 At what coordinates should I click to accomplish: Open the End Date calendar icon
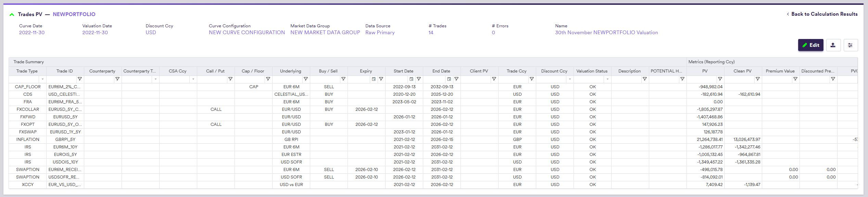click(x=449, y=79)
